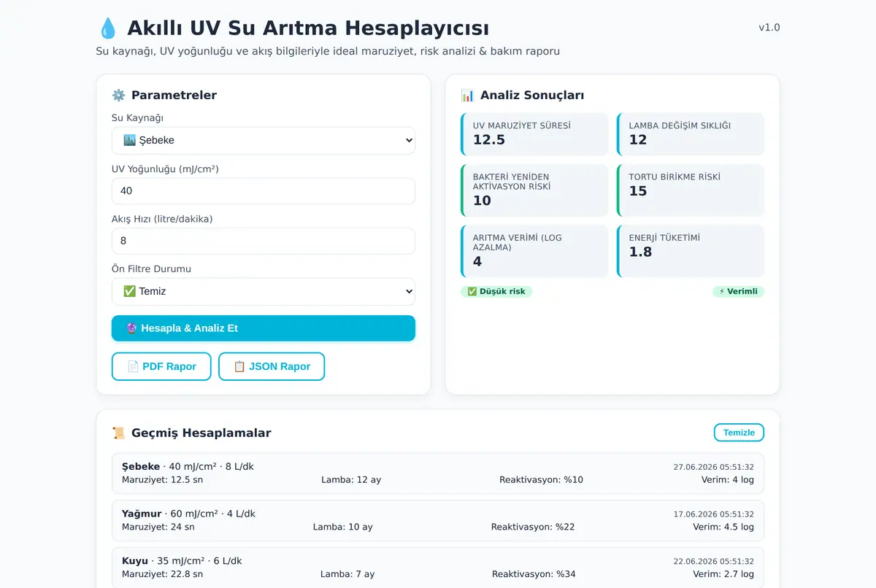The width and height of the screenshot is (876, 588).
Task: Click the Akıllı UV Su Arıtma Hesaplayıcısı heading
Action: coord(308,28)
